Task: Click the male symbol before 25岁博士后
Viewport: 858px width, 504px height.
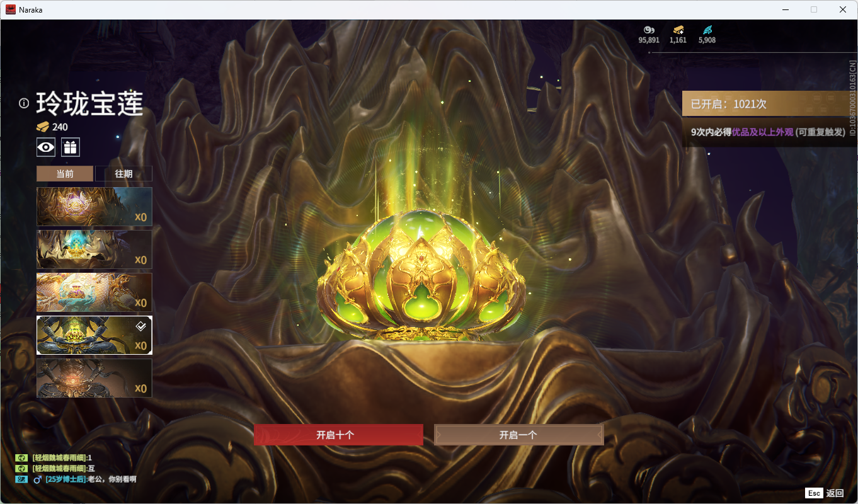Action: coord(37,479)
